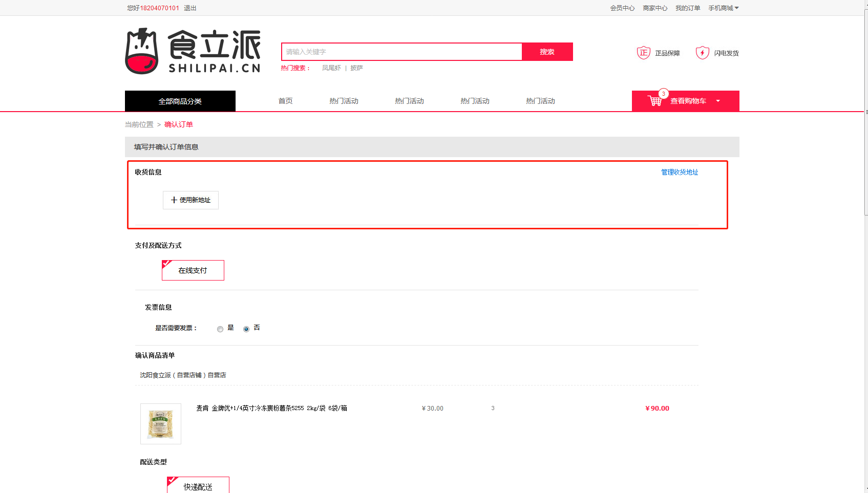Screen dimensions: 868x493
Task: Click the 沈阳食立派 store name
Action: click(183, 375)
